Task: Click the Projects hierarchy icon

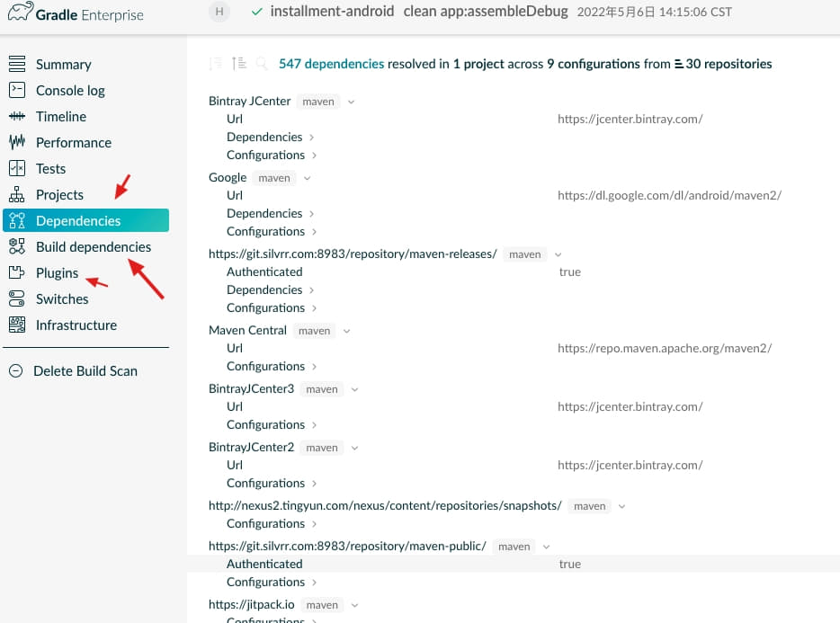Action: click(17, 194)
